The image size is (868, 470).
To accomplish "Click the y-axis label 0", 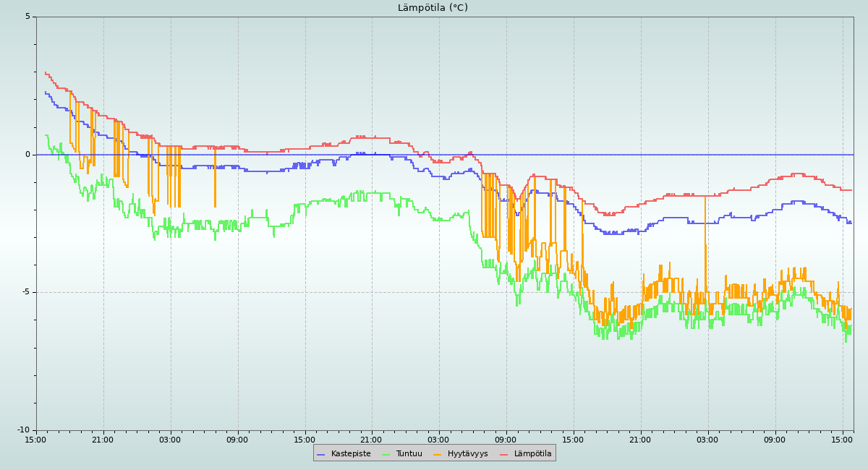I will point(28,155).
